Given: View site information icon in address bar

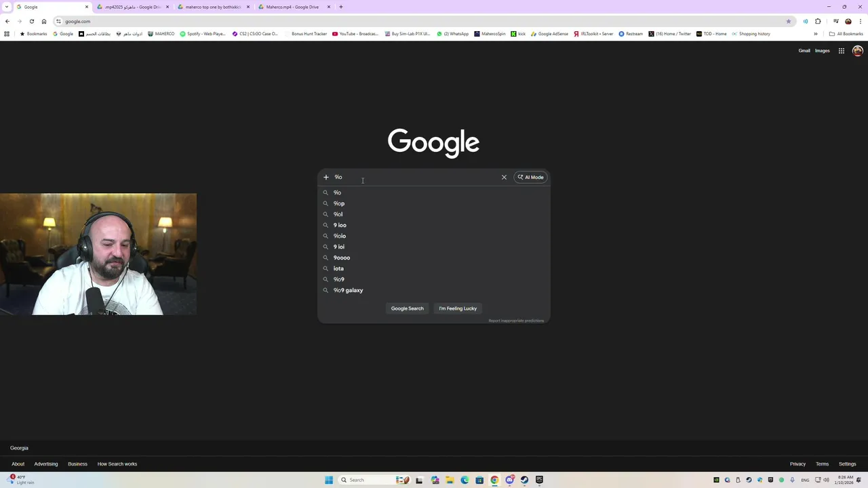Looking at the screenshot, I should [x=58, y=21].
